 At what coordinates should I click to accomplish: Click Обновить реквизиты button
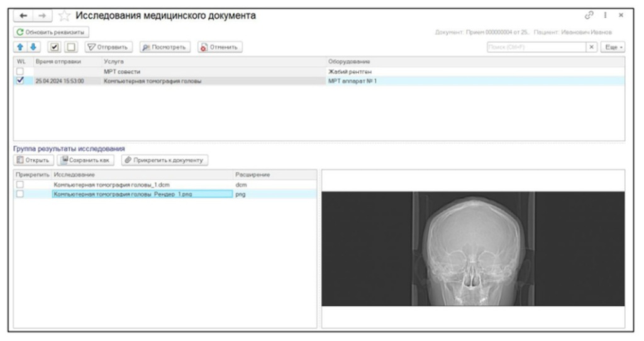coord(51,32)
